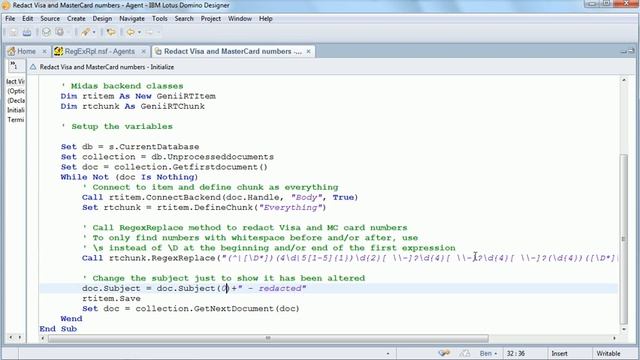The width and height of the screenshot is (640, 360).
Task: Open the Edit menu
Action: 28,19
